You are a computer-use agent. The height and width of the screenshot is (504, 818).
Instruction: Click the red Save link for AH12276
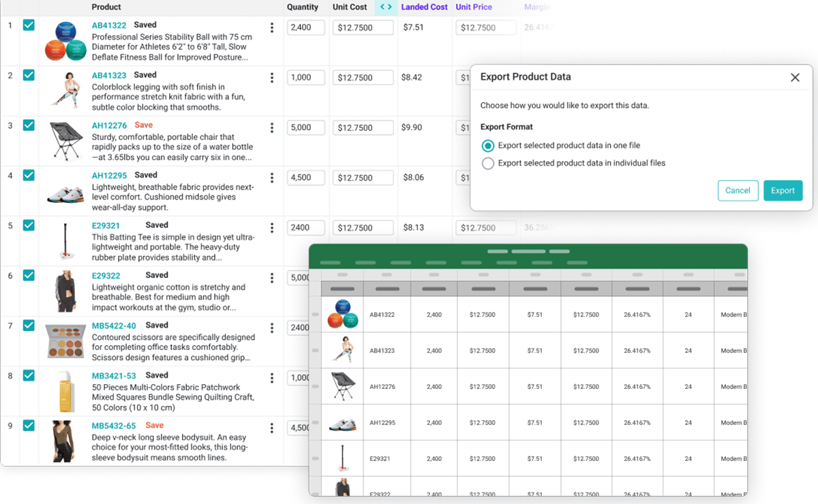coord(144,125)
